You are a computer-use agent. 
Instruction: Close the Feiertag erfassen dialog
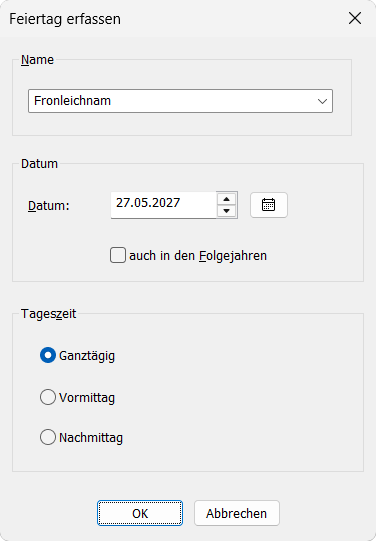click(x=355, y=18)
